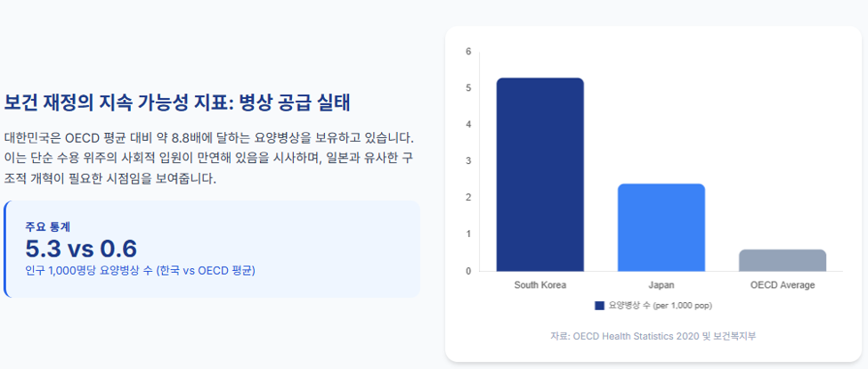Click y-axis tick label 0

(x=468, y=271)
